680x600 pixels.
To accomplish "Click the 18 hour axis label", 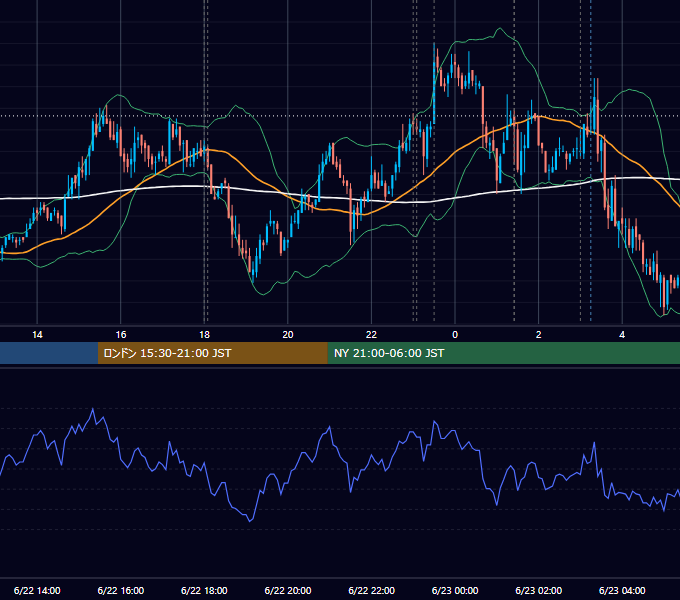I will coord(204,335).
